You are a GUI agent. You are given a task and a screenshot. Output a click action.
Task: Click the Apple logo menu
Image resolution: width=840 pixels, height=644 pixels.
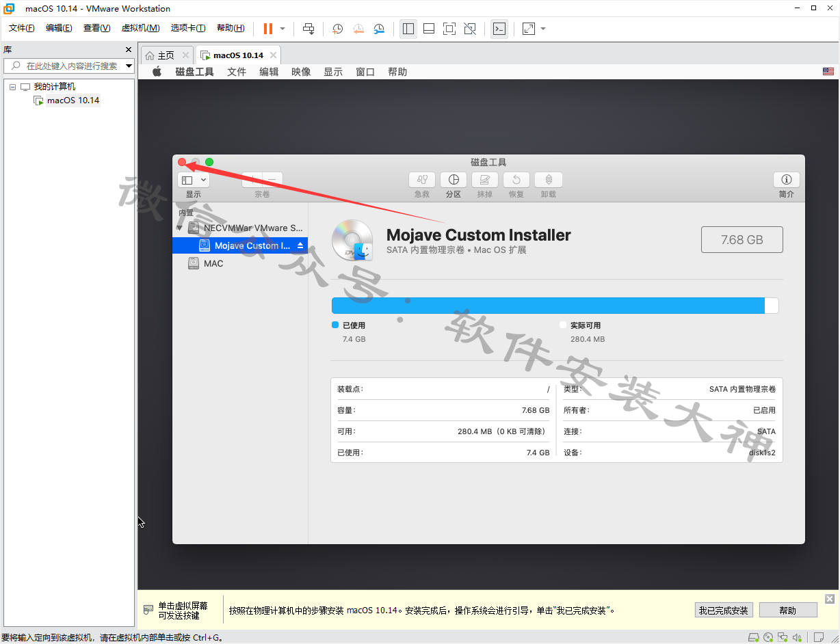[x=157, y=72]
